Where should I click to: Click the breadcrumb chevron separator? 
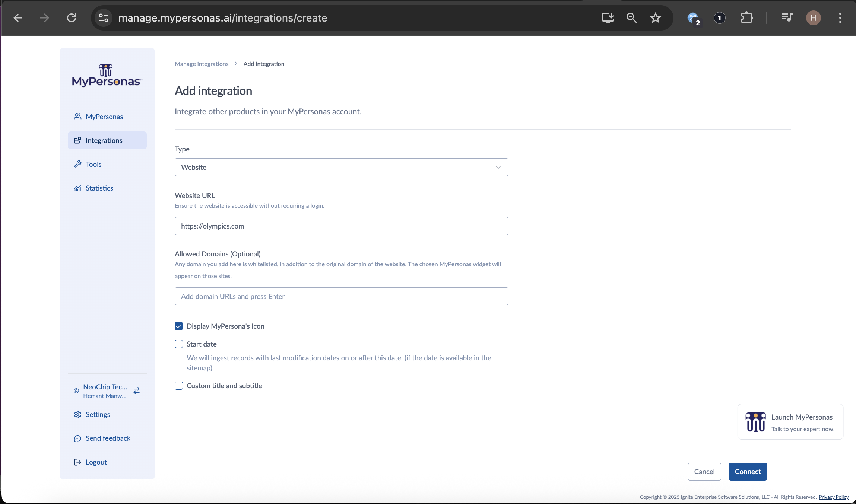coord(236,64)
